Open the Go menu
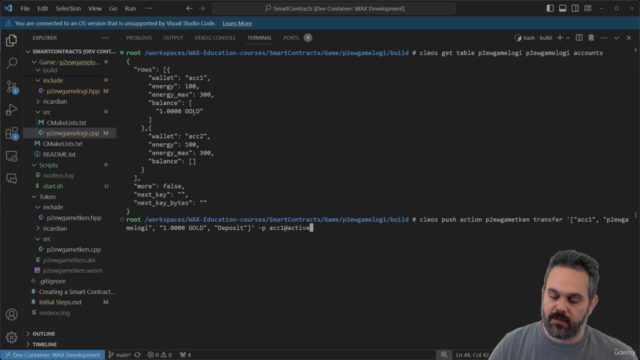This screenshot has width=640, height=360. (x=113, y=8)
